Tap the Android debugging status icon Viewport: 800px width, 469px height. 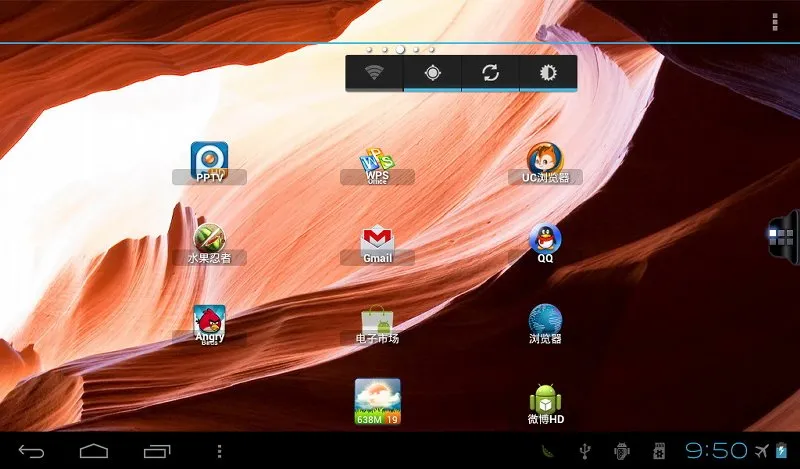621,451
